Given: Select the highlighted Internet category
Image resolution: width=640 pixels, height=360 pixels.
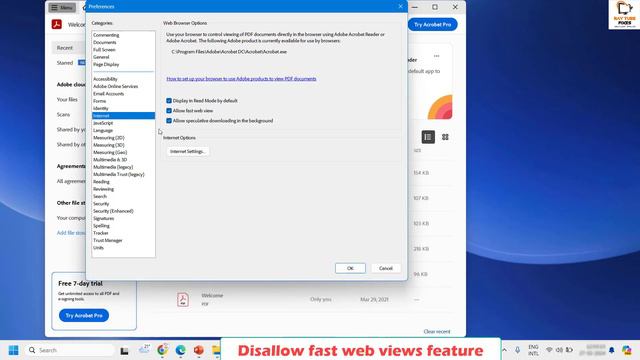Looking at the screenshot, I should [x=123, y=116].
